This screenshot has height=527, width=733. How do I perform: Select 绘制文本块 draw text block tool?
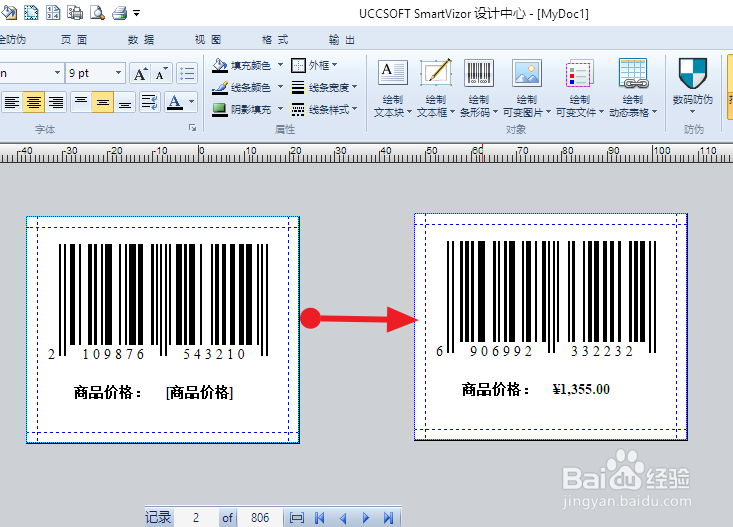pos(393,88)
